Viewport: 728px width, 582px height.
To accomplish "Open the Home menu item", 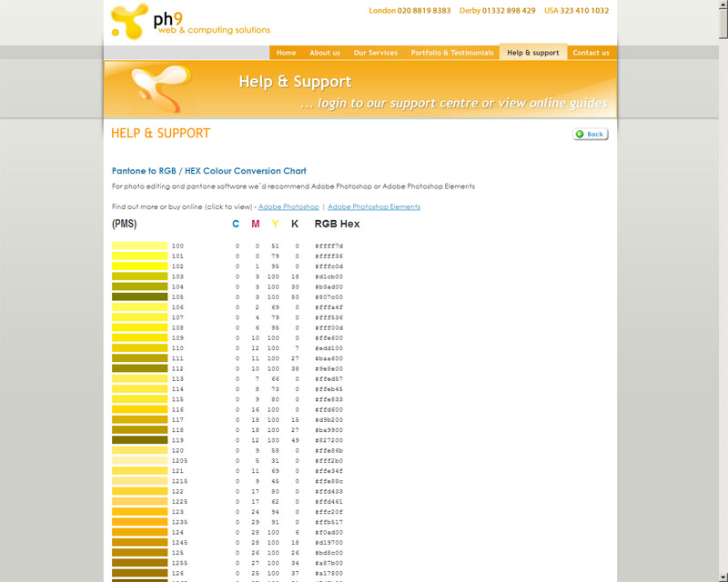I will click(286, 53).
